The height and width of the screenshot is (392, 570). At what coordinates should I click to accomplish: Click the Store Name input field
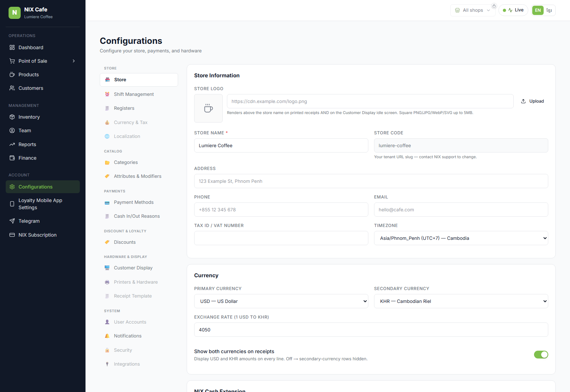(281, 145)
